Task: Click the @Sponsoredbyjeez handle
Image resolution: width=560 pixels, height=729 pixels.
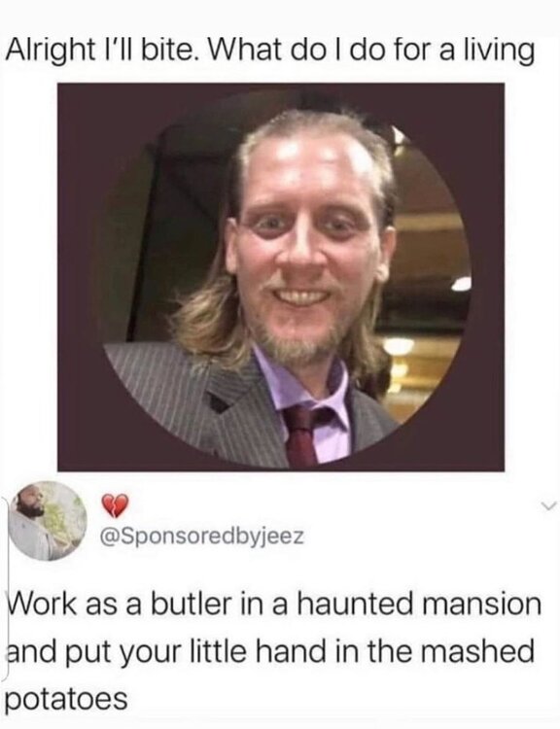Action: [202, 538]
